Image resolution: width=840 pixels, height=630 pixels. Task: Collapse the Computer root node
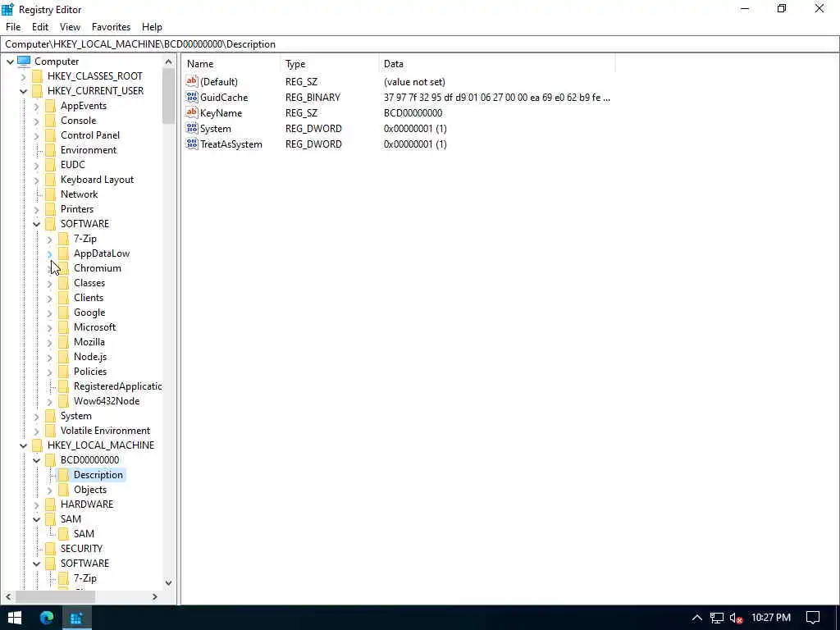click(10, 62)
